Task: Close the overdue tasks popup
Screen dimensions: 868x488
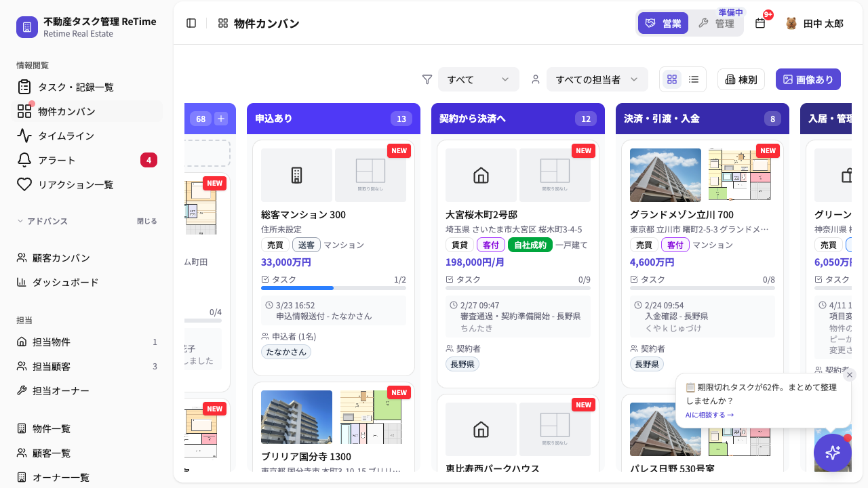Action: pos(850,375)
